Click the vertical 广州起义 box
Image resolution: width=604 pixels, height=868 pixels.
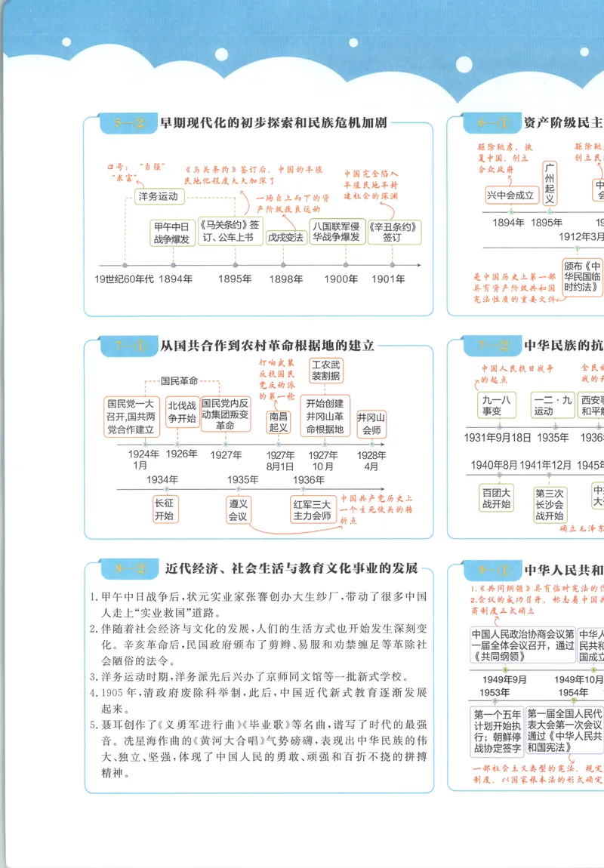549,183
